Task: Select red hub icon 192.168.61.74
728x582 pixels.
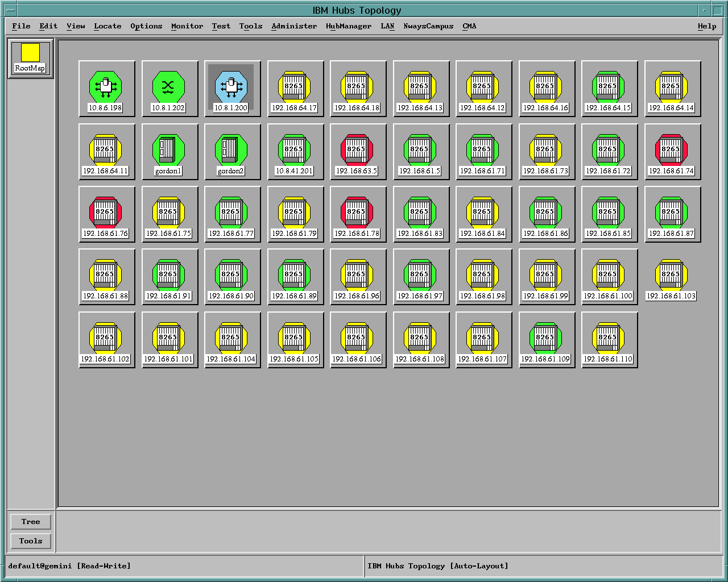Action: (x=672, y=149)
